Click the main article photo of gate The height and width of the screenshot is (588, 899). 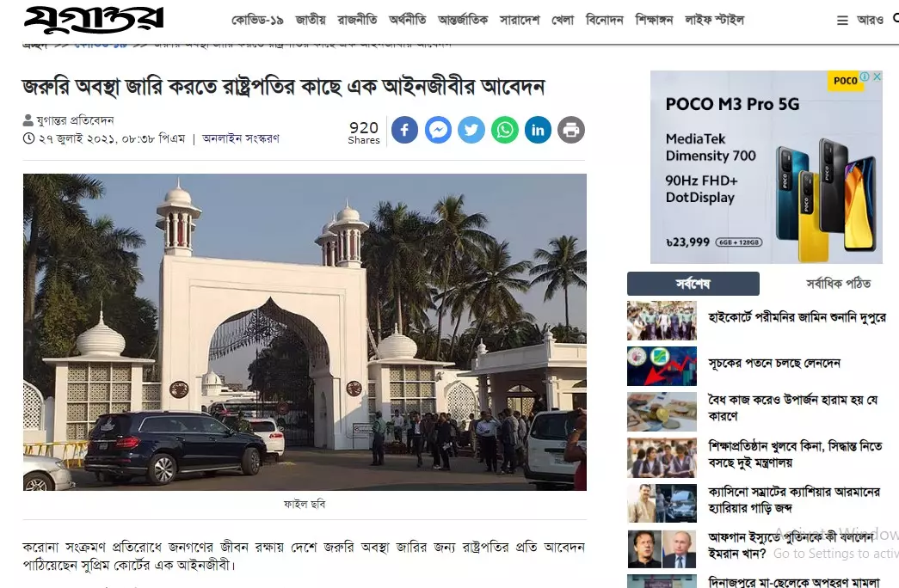tap(305, 332)
